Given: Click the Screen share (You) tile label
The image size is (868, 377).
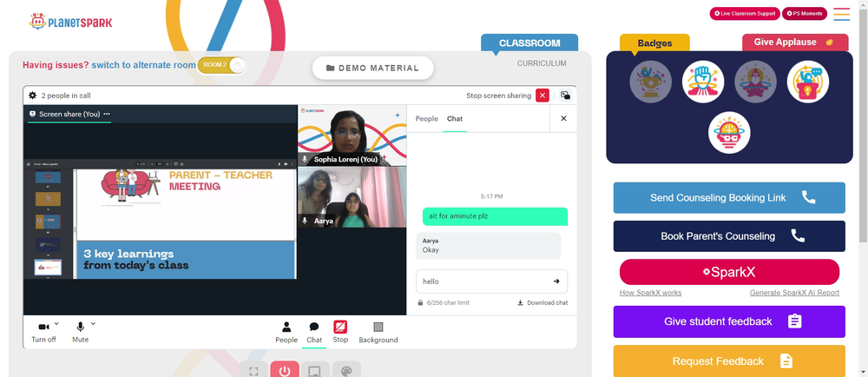Looking at the screenshot, I should pos(69,114).
